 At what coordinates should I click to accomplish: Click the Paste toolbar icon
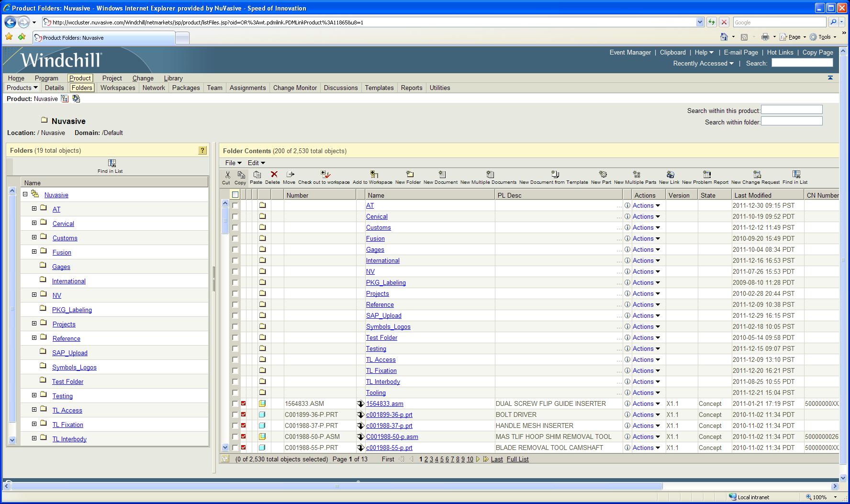coord(257,175)
